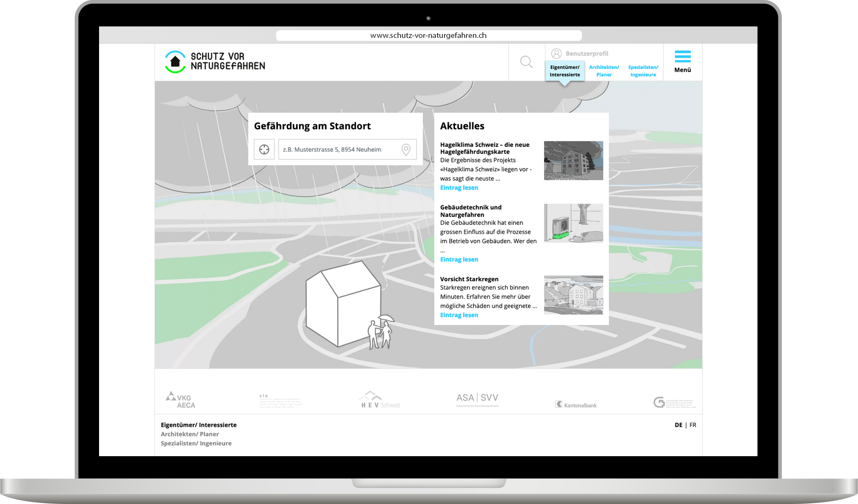
Task: Read the Hagelklima Schweiz entry link
Action: click(459, 187)
